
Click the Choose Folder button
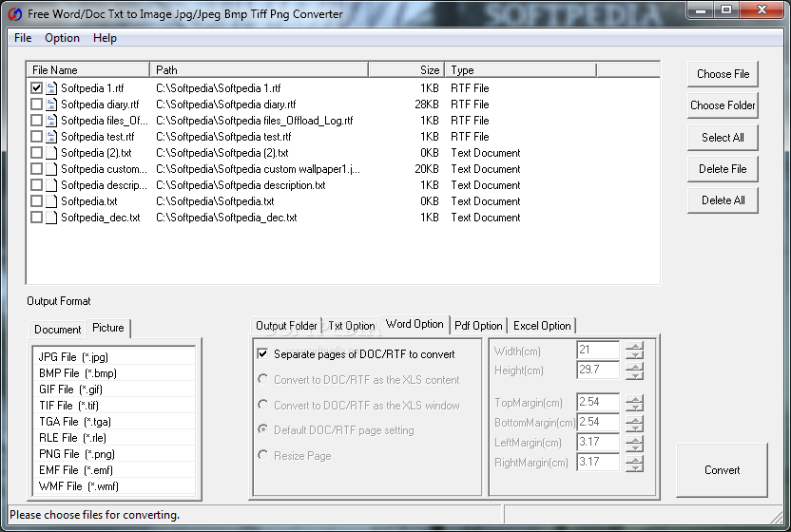[723, 105]
